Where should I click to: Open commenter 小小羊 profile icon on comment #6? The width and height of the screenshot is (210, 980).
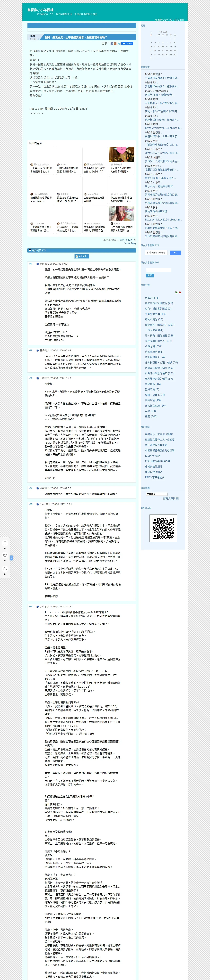38,607
